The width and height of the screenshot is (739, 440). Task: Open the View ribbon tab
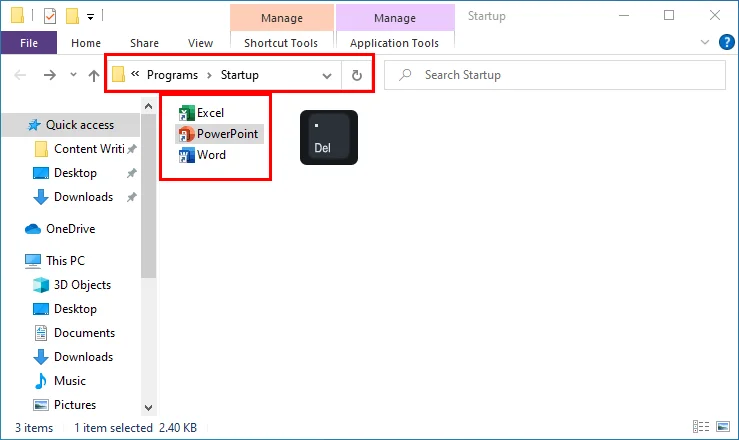pos(200,43)
